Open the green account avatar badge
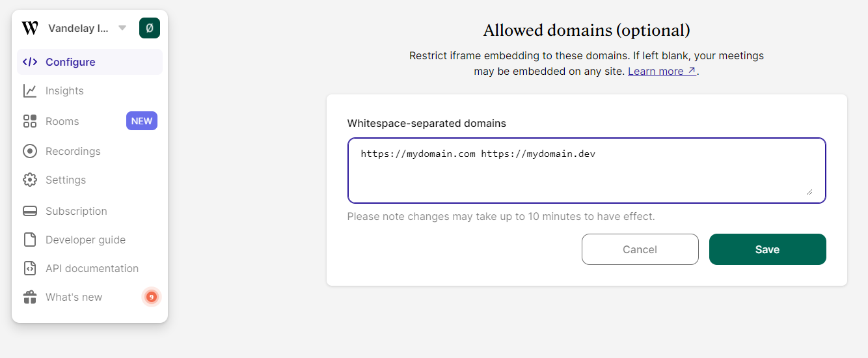Image resolution: width=868 pixels, height=358 pixels. coord(150,28)
